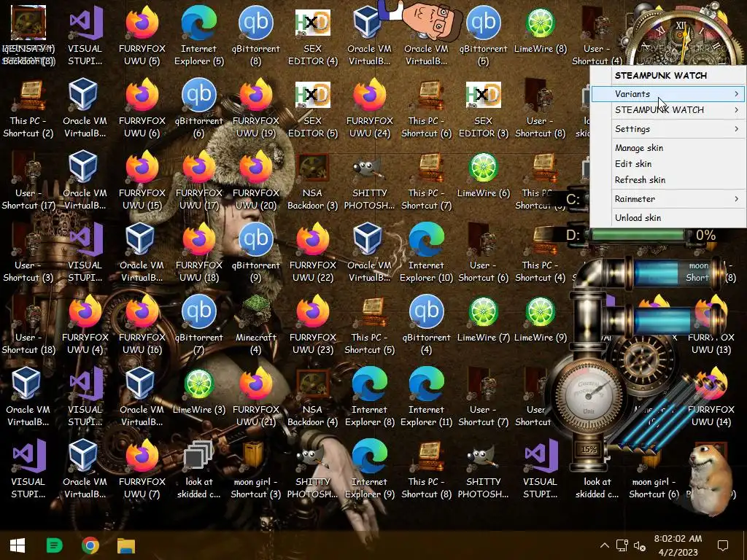
Task: Select FURRYFOX UWU (24) icon
Action: tap(370, 109)
